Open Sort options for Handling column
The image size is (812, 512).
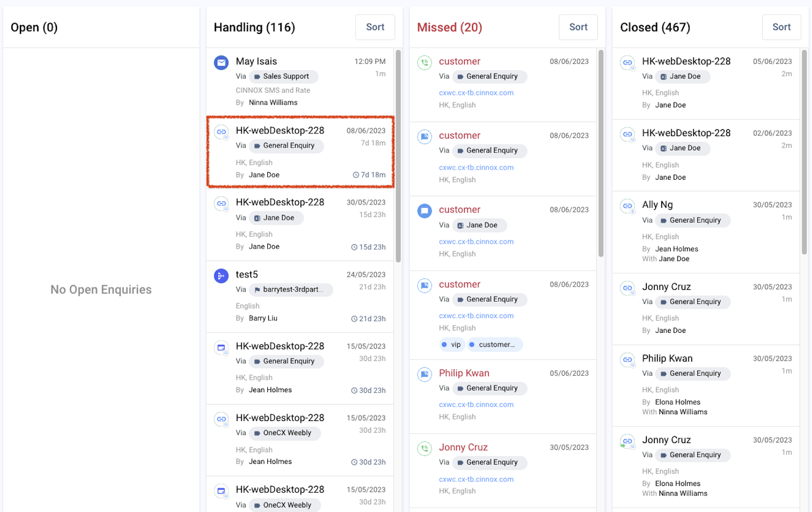tap(375, 27)
